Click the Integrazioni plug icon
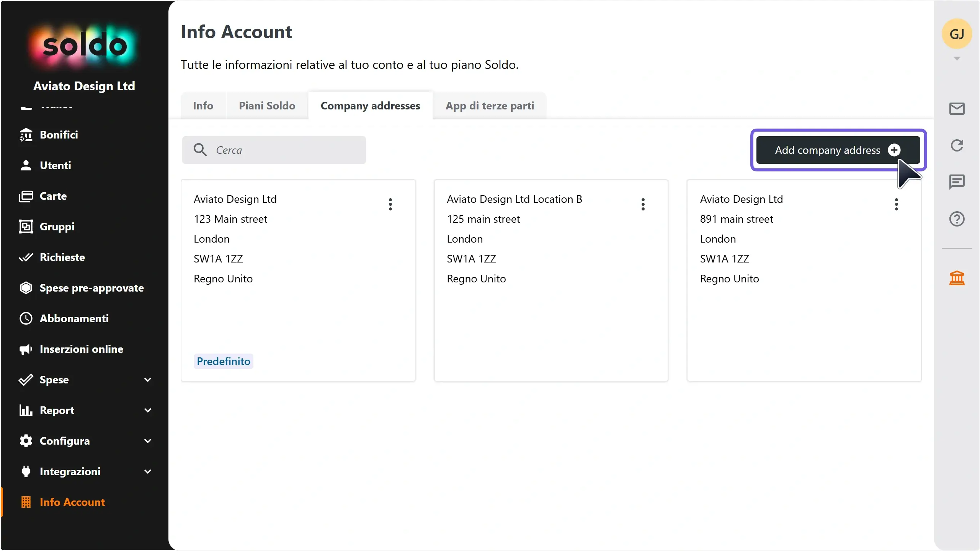 click(x=26, y=471)
